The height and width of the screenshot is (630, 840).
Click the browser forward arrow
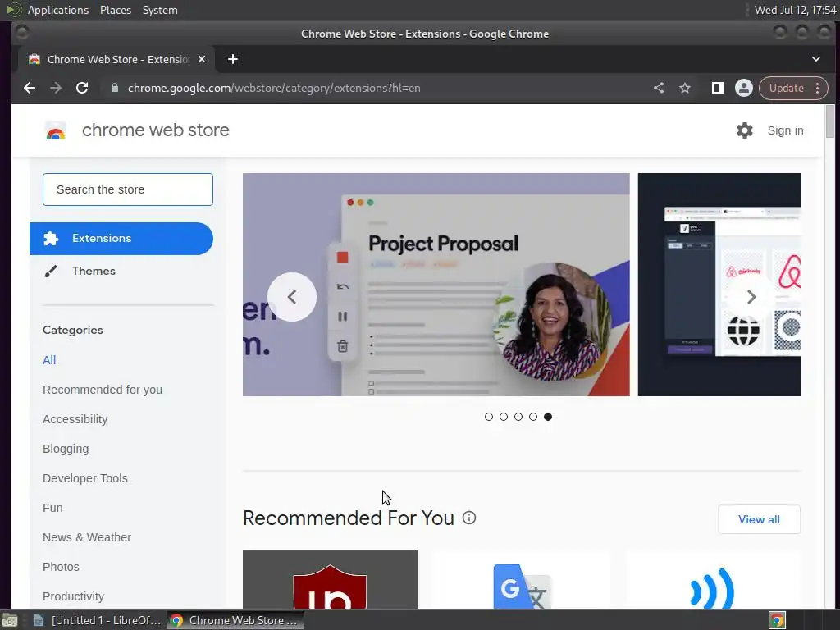56,88
